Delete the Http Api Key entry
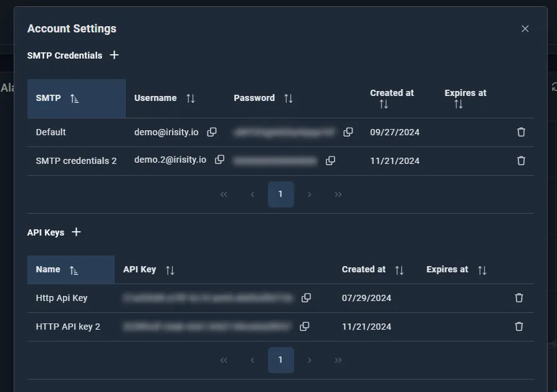 [x=519, y=298]
